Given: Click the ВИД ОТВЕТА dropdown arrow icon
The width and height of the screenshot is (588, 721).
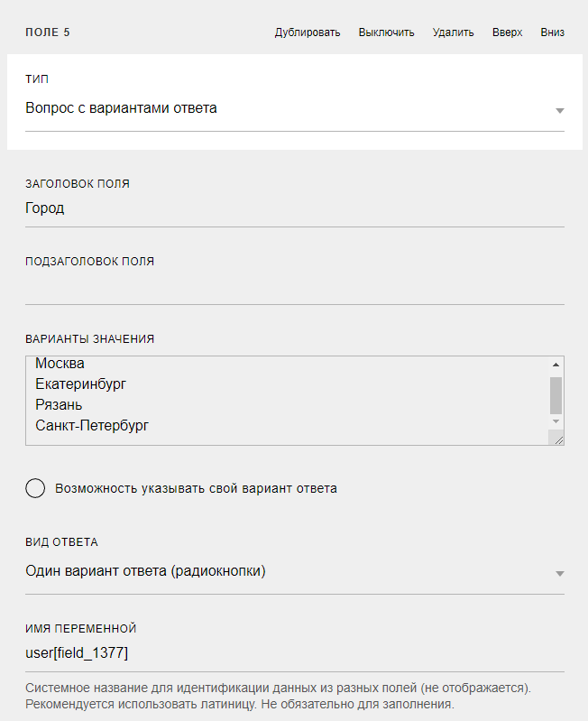Looking at the screenshot, I should (559, 574).
